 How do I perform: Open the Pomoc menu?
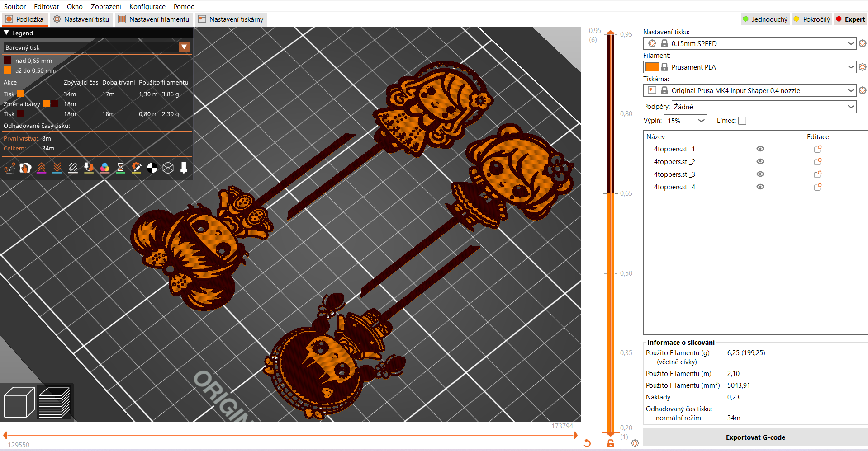(x=184, y=6)
